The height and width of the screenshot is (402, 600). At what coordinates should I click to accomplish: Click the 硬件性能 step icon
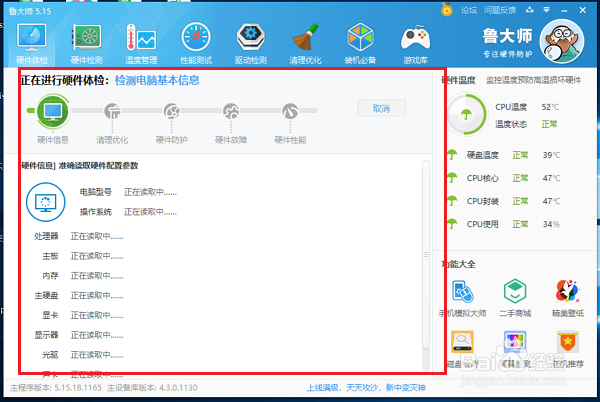[x=290, y=111]
